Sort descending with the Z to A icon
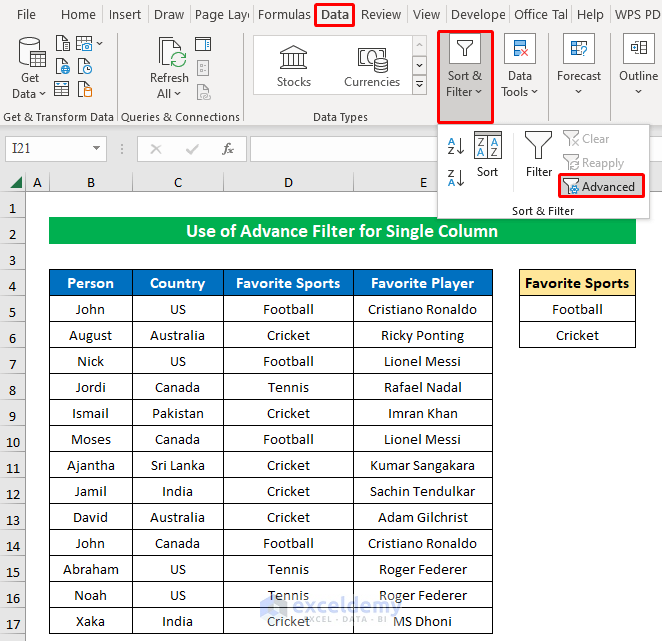Screen dimensions: 662x641 [x=456, y=179]
